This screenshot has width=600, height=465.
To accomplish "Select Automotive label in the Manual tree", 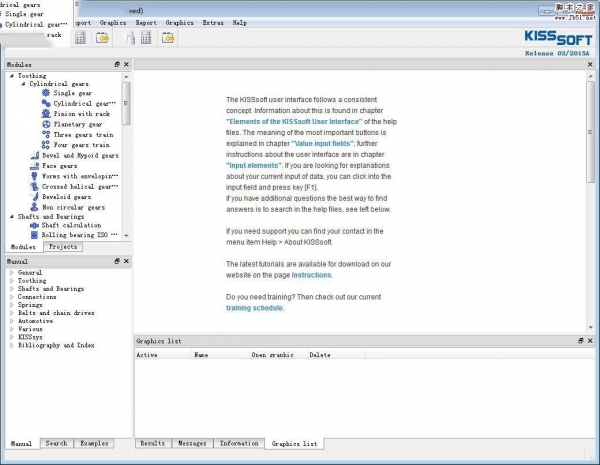I will (x=36, y=321).
